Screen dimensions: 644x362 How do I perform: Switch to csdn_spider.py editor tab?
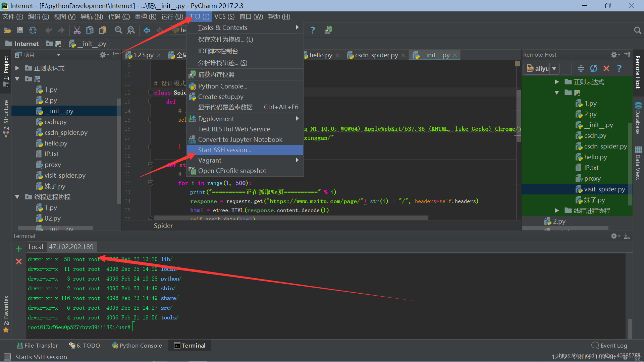click(376, 55)
